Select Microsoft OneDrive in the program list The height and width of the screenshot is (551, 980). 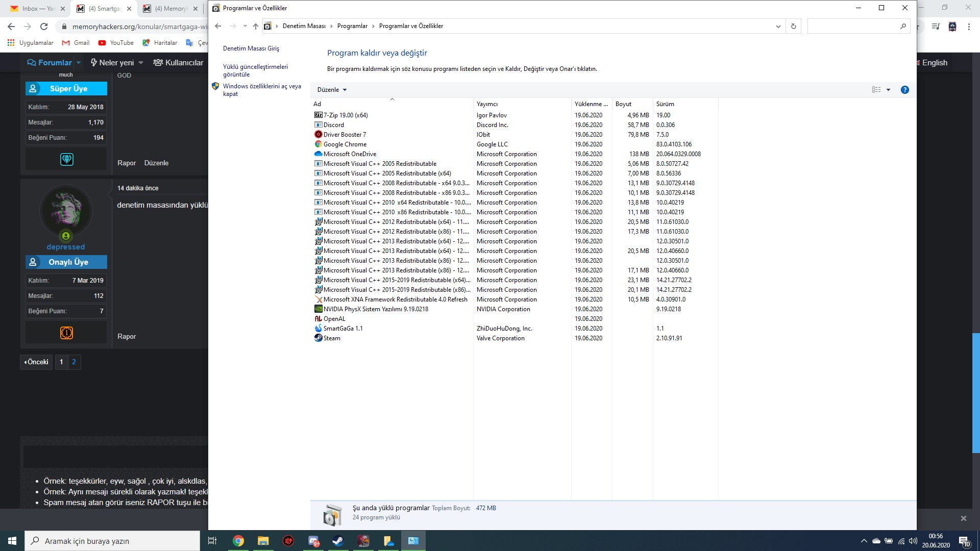pos(350,154)
